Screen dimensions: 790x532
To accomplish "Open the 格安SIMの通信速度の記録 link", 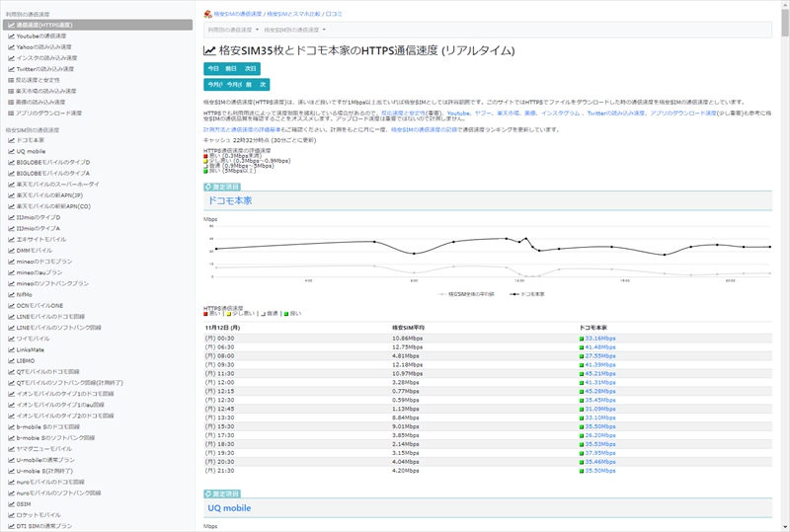I will pos(425,130).
